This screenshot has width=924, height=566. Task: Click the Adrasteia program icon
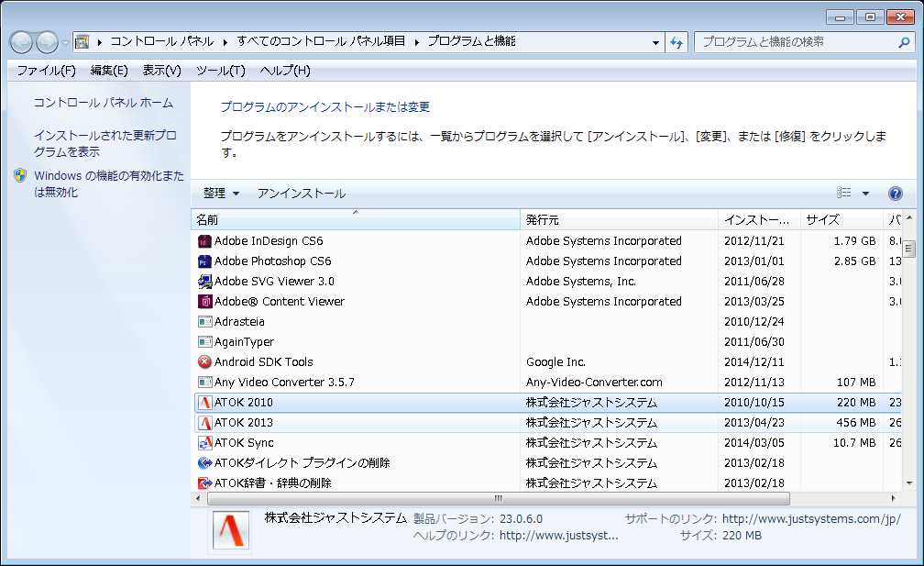[x=204, y=322]
